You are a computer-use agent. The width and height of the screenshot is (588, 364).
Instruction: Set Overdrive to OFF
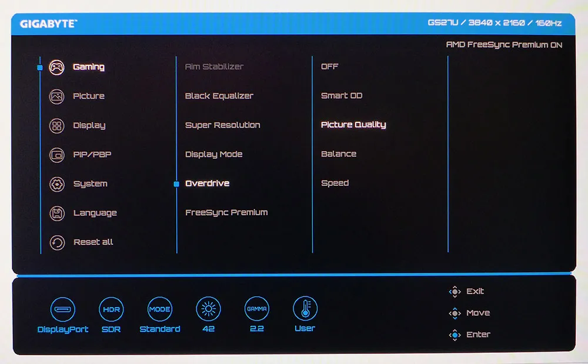click(x=330, y=66)
